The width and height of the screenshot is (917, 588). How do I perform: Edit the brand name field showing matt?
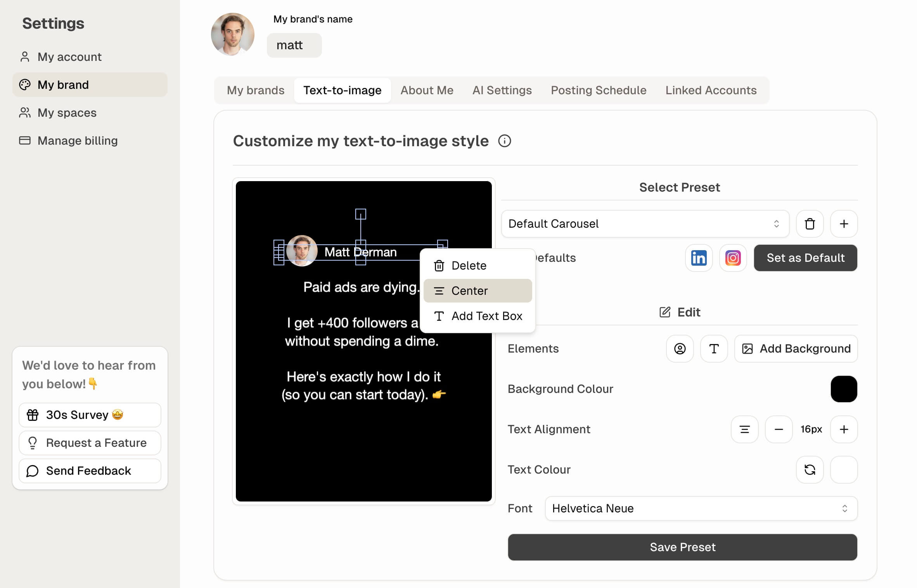(294, 45)
